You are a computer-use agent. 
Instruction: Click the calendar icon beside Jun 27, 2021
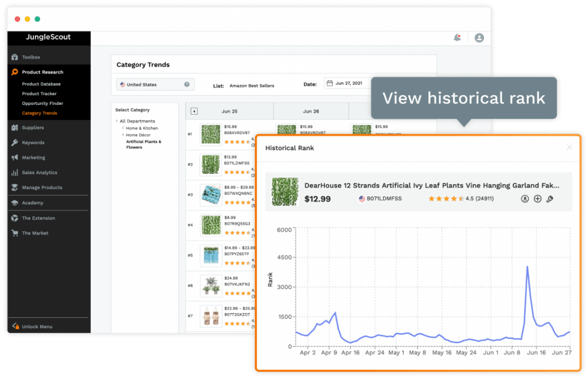click(329, 83)
